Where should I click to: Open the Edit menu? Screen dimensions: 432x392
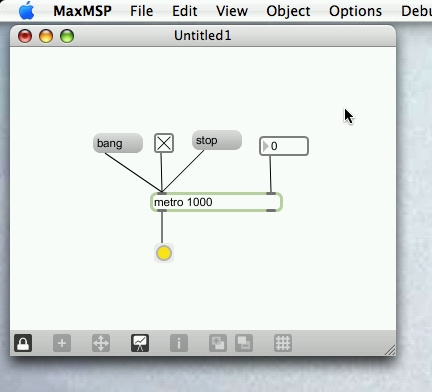point(185,11)
